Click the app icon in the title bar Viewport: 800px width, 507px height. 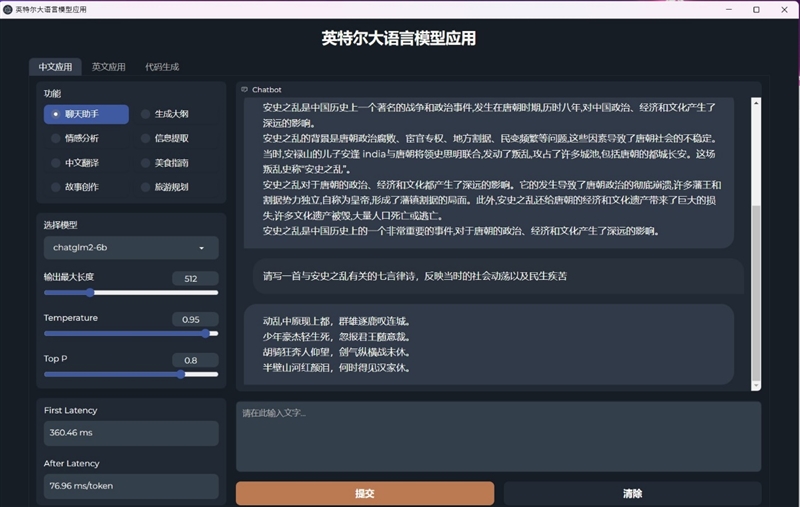(x=8, y=9)
